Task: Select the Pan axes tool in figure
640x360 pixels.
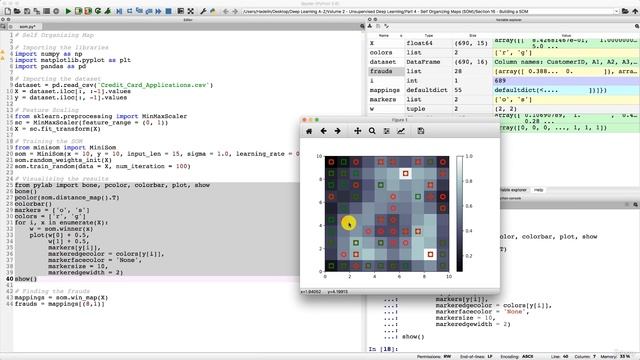Action: coord(358,131)
